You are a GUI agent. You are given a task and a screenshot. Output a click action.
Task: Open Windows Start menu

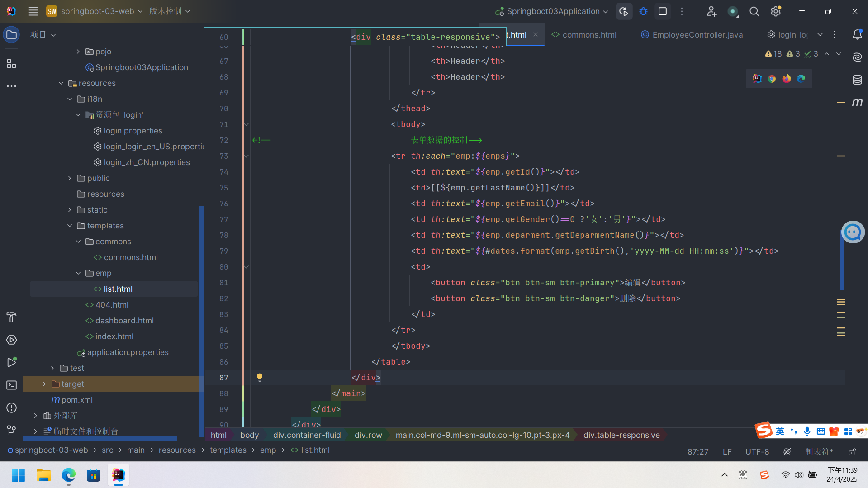(x=19, y=475)
